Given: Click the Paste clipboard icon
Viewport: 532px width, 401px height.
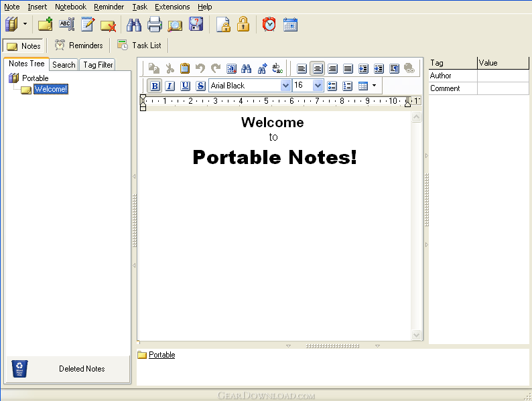Looking at the screenshot, I should coord(184,68).
